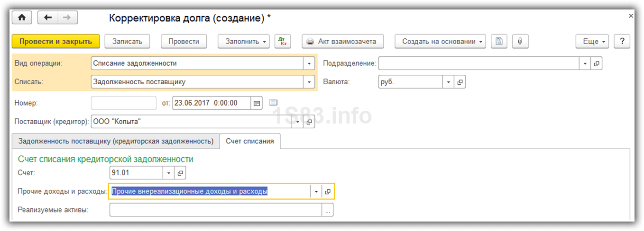The height and width of the screenshot is (231, 644).
Task: Click Провести и закрыть button
Action: point(56,41)
